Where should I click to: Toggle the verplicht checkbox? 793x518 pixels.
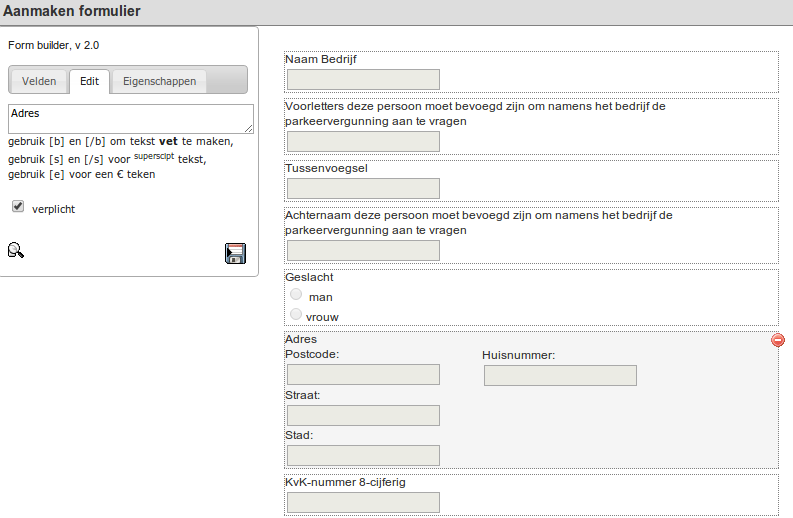(17, 207)
